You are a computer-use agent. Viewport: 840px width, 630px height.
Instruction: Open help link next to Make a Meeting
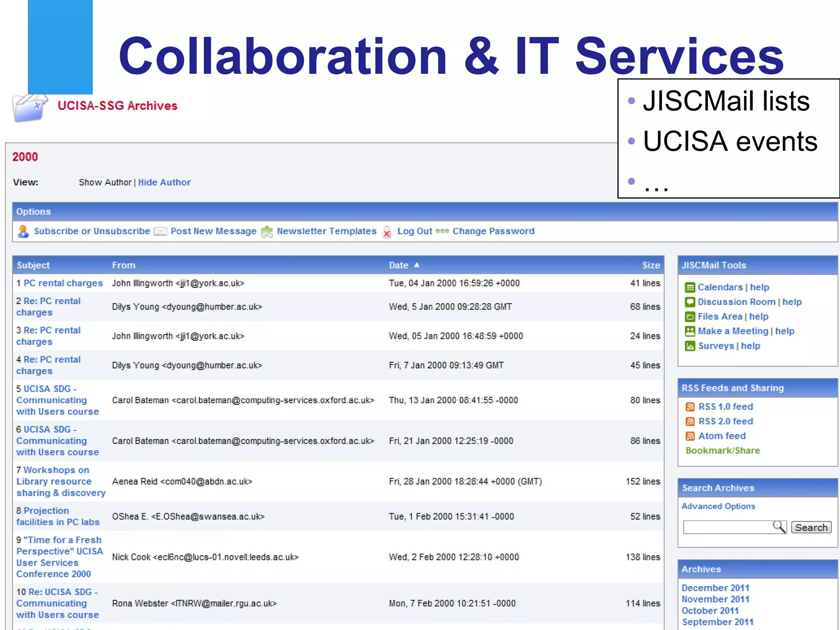785,331
